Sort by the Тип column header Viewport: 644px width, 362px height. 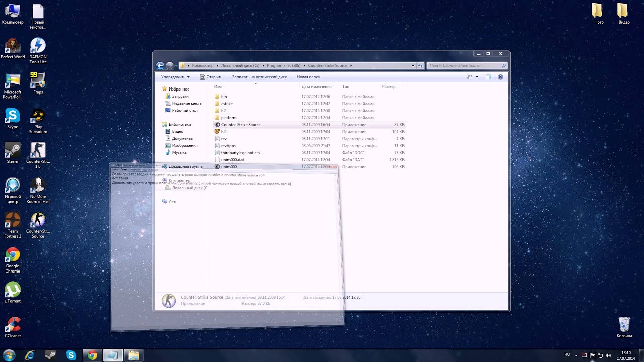[360, 86]
